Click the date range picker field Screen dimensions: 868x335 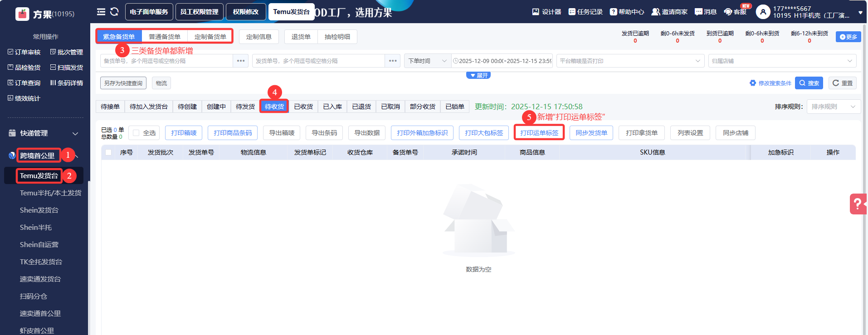(x=502, y=61)
